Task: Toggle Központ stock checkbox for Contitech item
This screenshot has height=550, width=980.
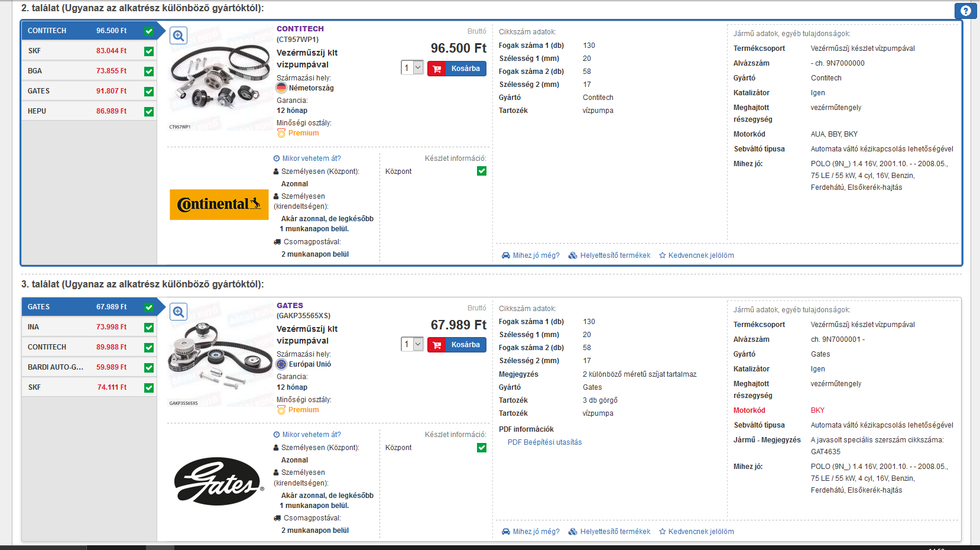Action: pyautogui.click(x=482, y=171)
